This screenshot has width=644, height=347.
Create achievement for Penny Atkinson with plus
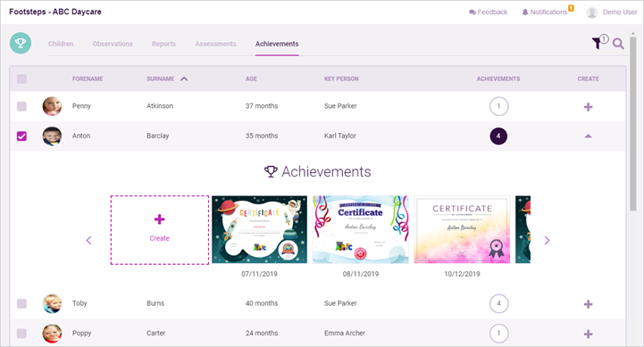(588, 107)
